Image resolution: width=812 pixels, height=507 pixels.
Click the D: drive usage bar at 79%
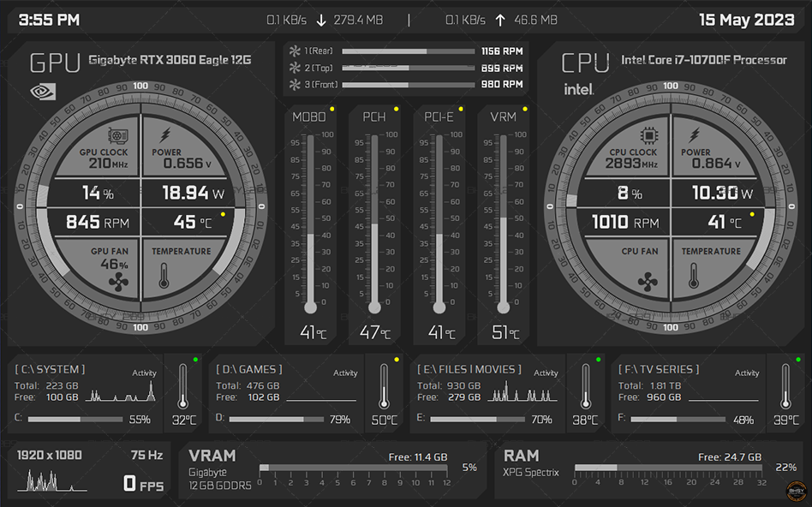coord(277,419)
